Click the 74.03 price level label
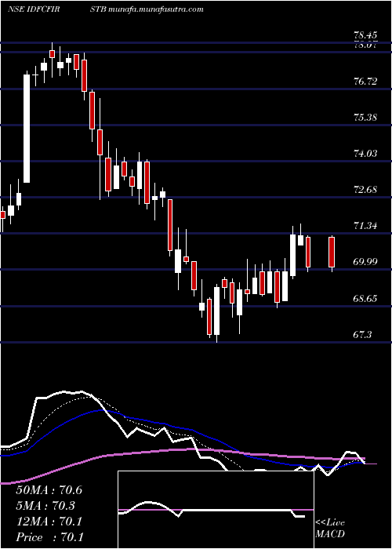This screenshot has width=392, height=549. (365, 154)
